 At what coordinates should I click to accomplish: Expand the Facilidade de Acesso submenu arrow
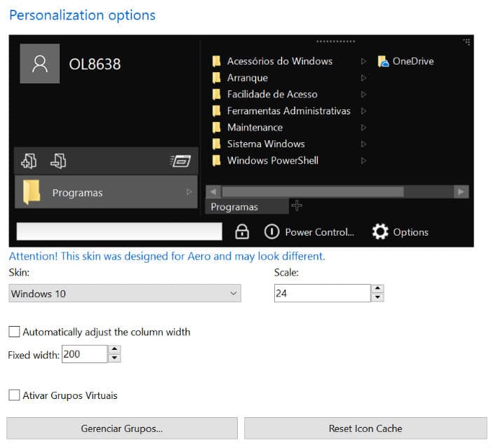point(363,94)
